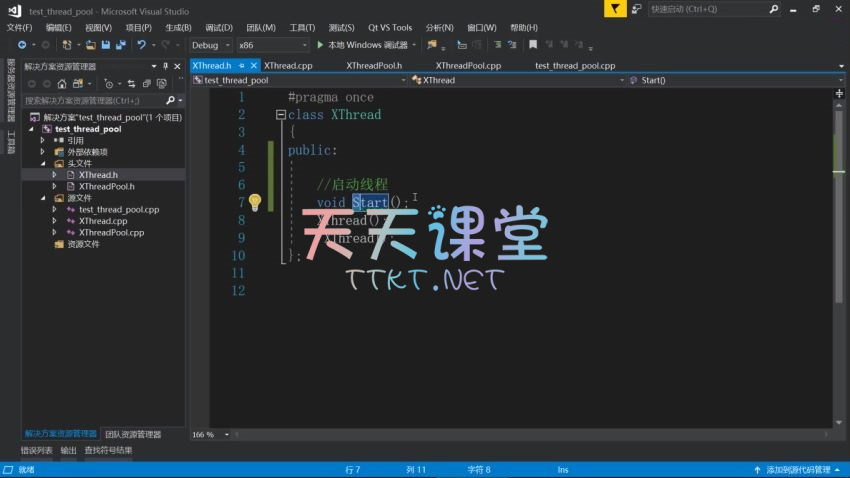850x478 pixels.
Task: Switch to the XThreadPool.cpp tab
Action: [x=468, y=66]
